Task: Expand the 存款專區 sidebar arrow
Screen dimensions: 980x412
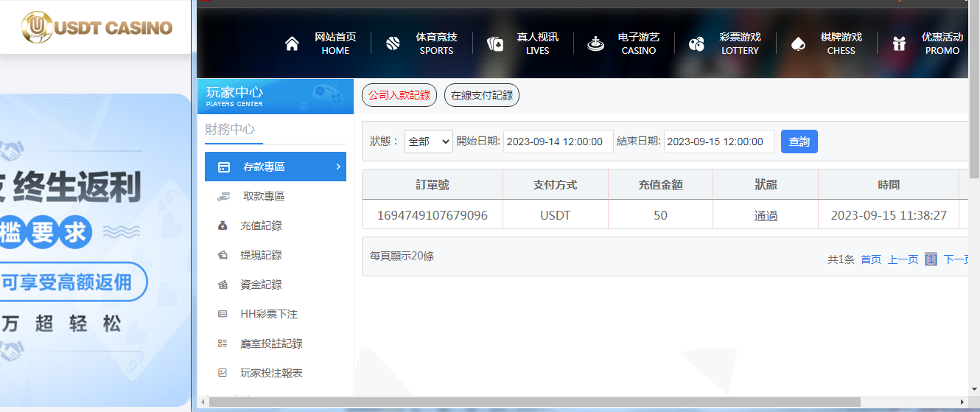Action: 338,167
